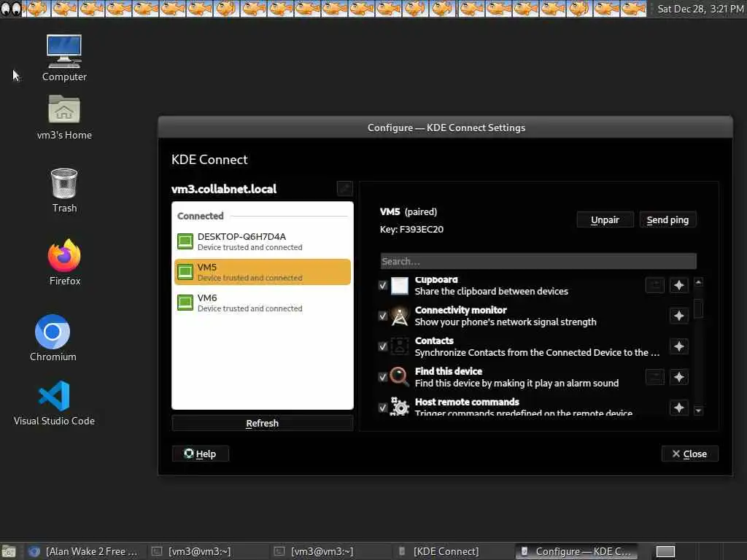Close the KDE Connect settings dialog
Viewport: 747px width, 560px height.
pyautogui.click(x=689, y=454)
